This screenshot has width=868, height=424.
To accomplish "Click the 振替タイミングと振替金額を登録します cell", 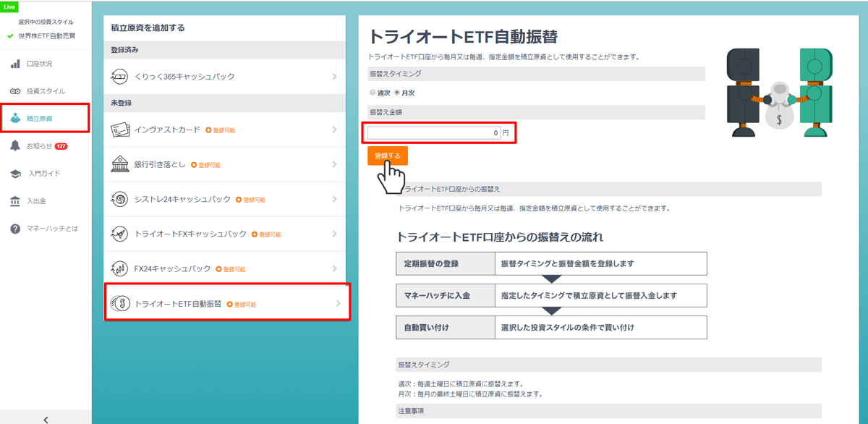I will (x=601, y=263).
